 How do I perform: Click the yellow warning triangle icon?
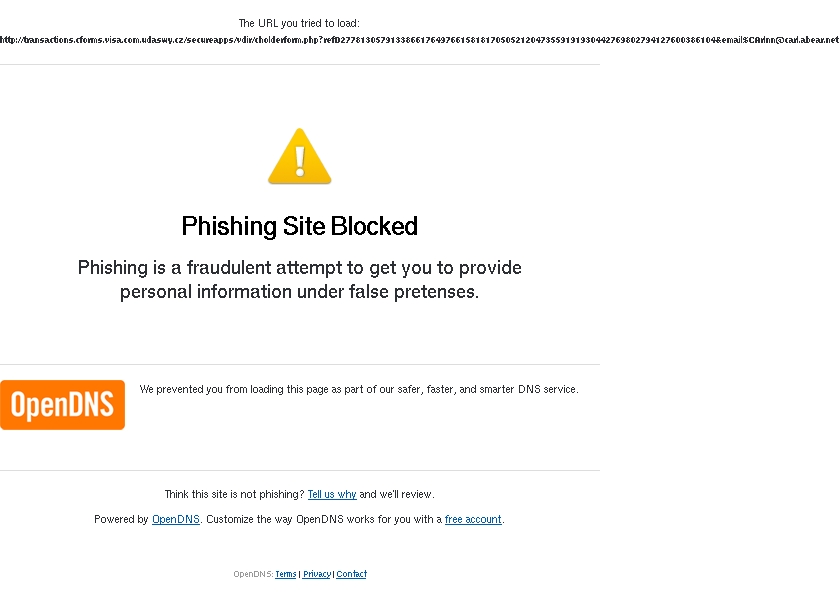300,156
